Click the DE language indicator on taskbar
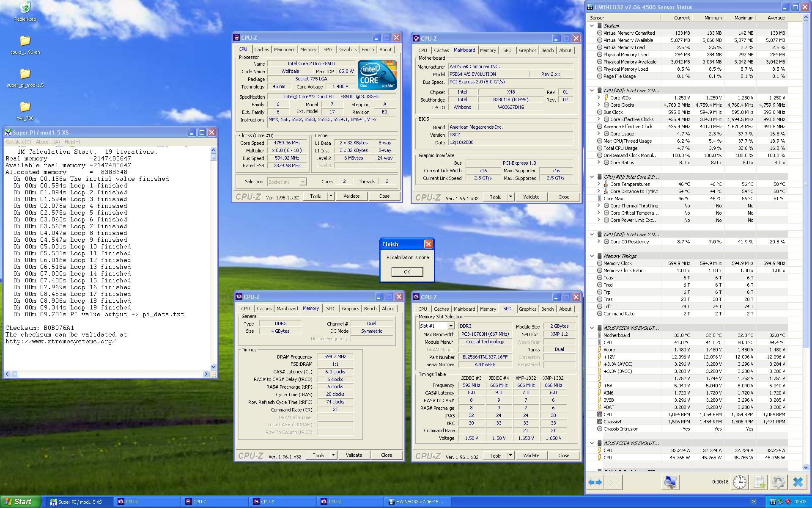 point(753,502)
